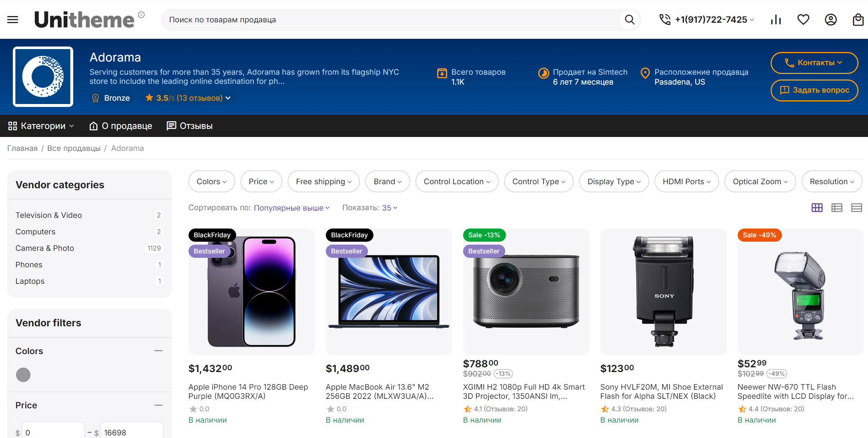Open the Camera & Photo category
This screenshot has width=868, height=438.
(x=45, y=248)
